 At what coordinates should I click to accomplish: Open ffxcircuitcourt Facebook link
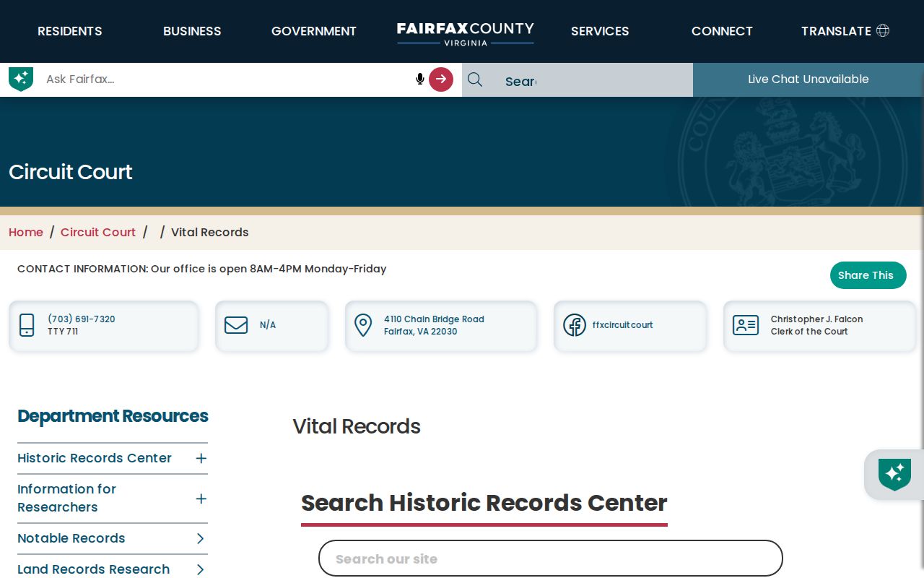pyautogui.click(x=622, y=325)
